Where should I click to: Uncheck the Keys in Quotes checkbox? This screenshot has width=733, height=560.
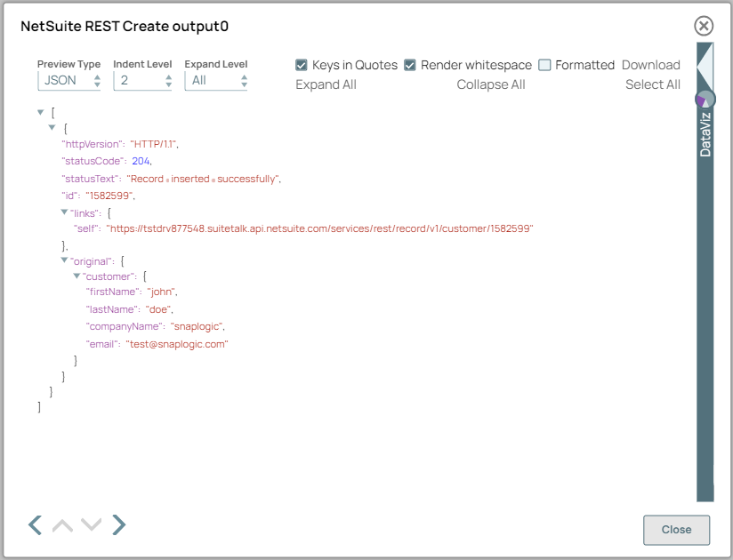click(302, 65)
